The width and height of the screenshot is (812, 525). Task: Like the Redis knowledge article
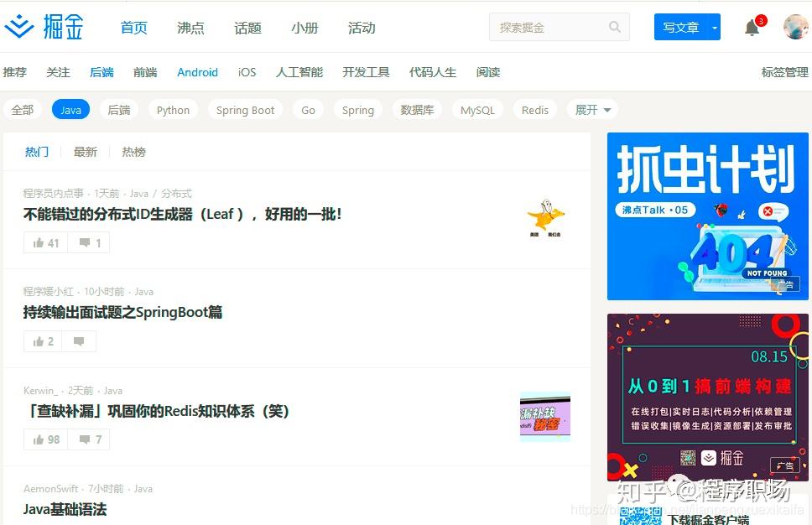tap(45, 439)
